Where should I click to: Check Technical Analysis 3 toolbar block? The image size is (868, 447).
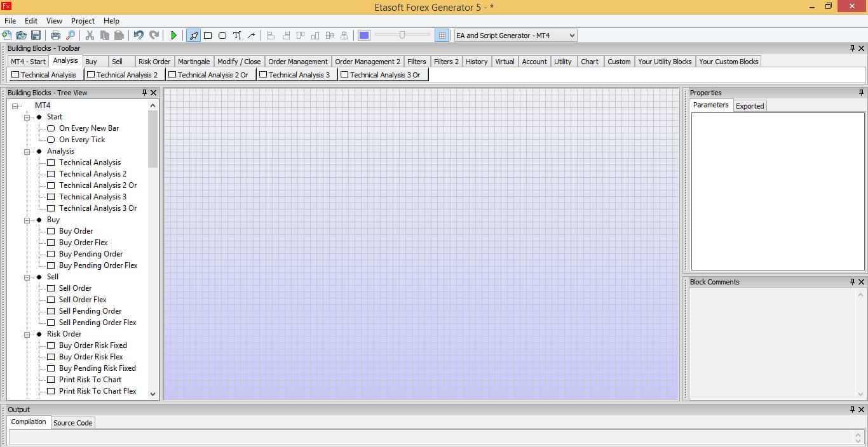(263, 75)
